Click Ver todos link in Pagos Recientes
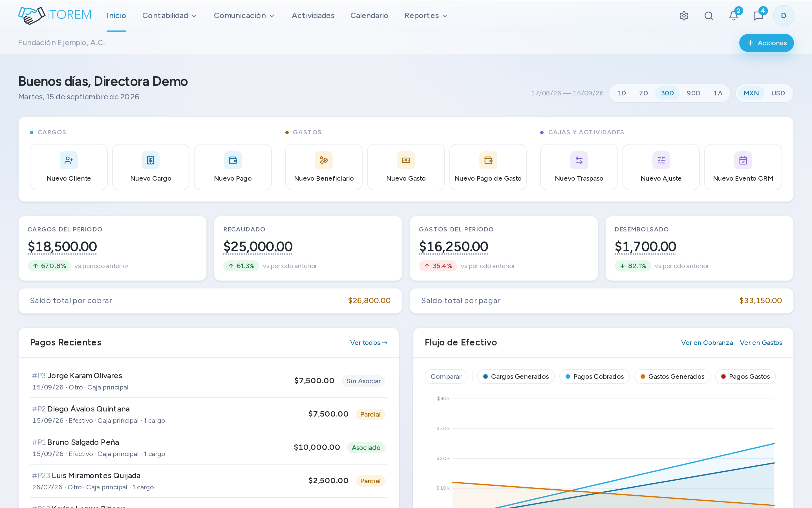The image size is (812, 508). [369, 343]
